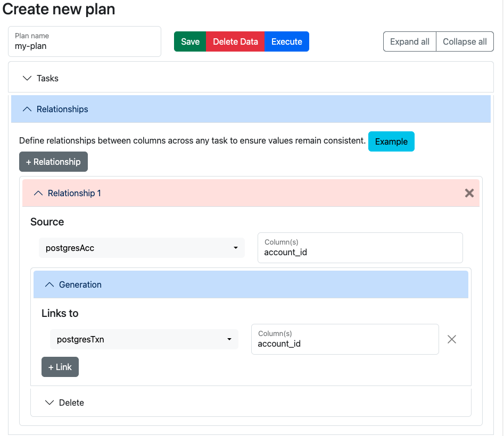Open the postgresTxn Links to dropdown
This screenshot has height=436, width=504.
tap(144, 339)
